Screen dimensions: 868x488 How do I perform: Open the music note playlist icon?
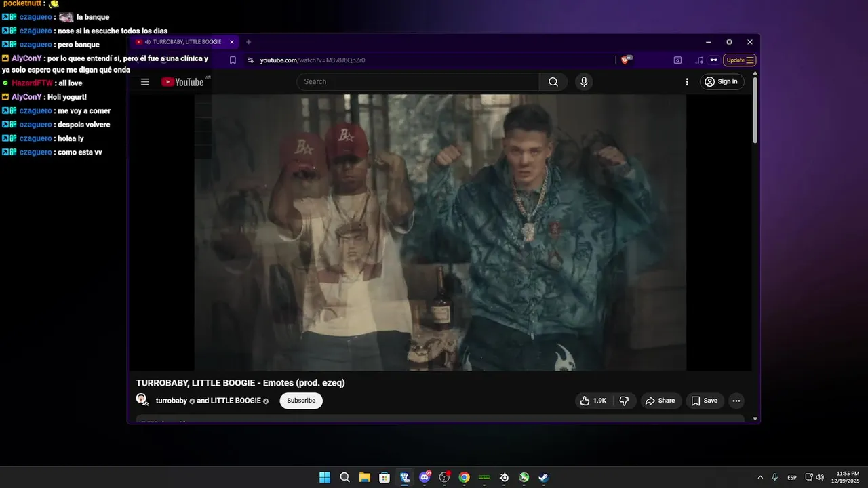tap(699, 60)
